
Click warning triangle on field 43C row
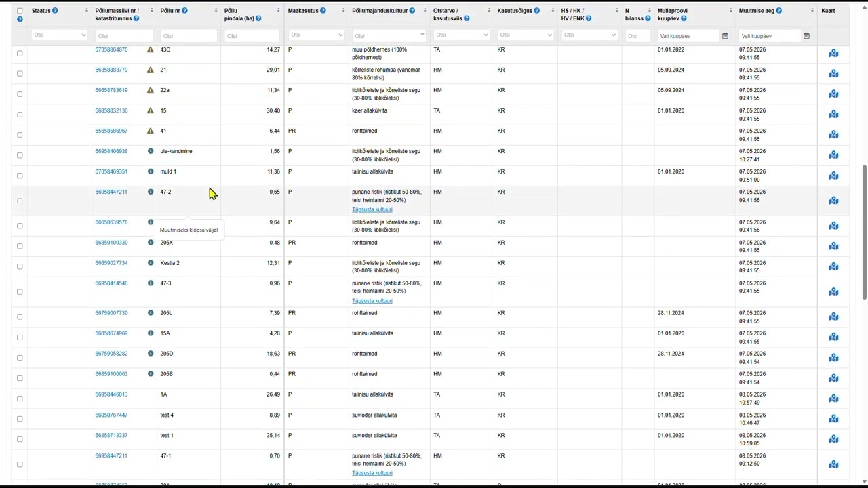[x=151, y=49]
